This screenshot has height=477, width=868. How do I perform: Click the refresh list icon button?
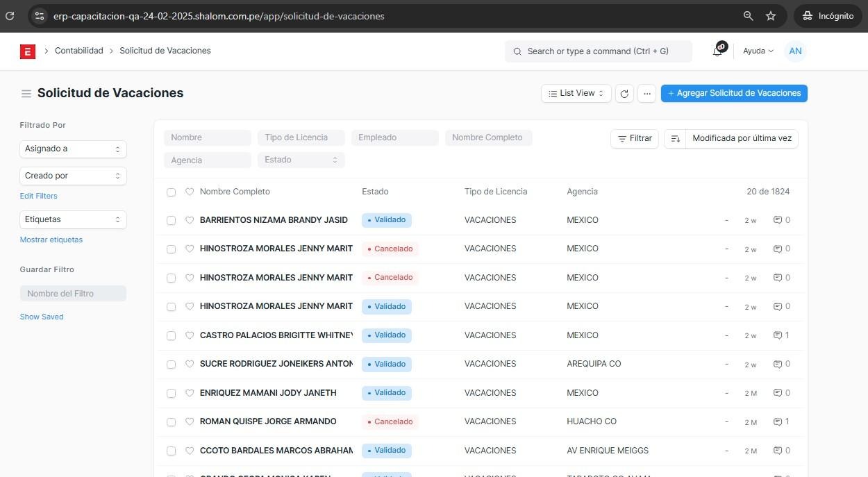[x=624, y=94]
